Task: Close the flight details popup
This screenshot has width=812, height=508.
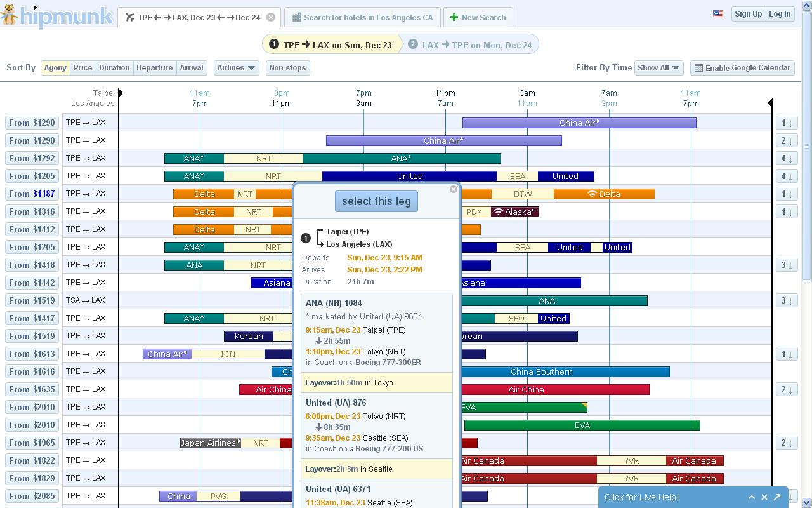Action: [x=453, y=189]
